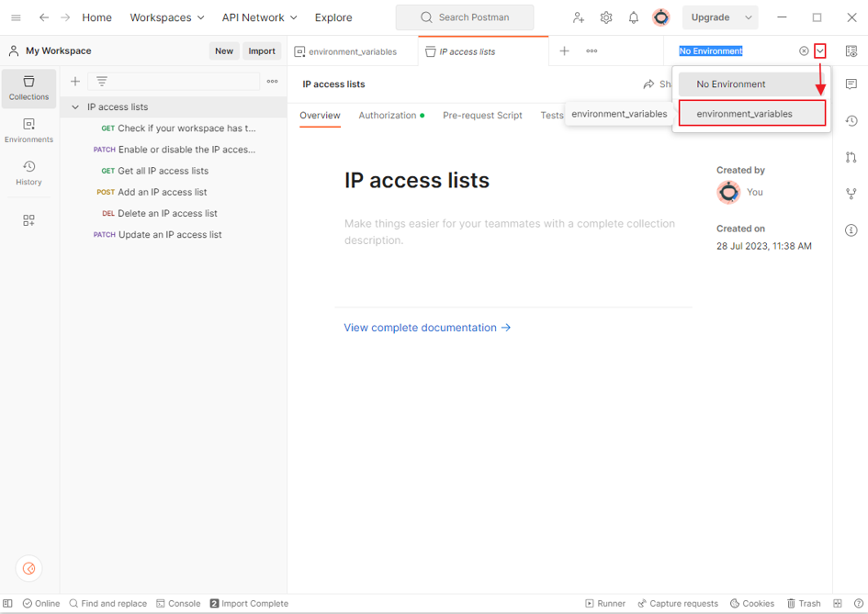Go to Home
Viewport: 868px width, 614px height.
pos(96,17)
